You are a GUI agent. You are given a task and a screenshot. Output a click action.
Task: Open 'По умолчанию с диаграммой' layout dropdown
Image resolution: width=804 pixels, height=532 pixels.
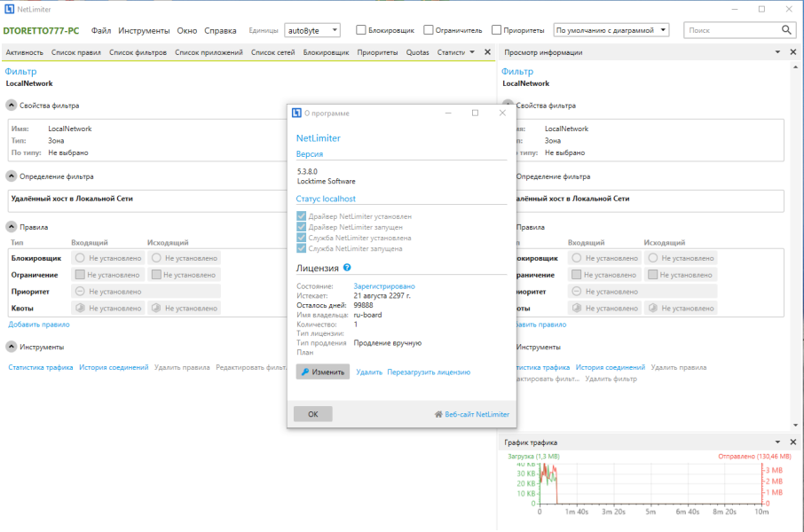[x=611, y=30]
